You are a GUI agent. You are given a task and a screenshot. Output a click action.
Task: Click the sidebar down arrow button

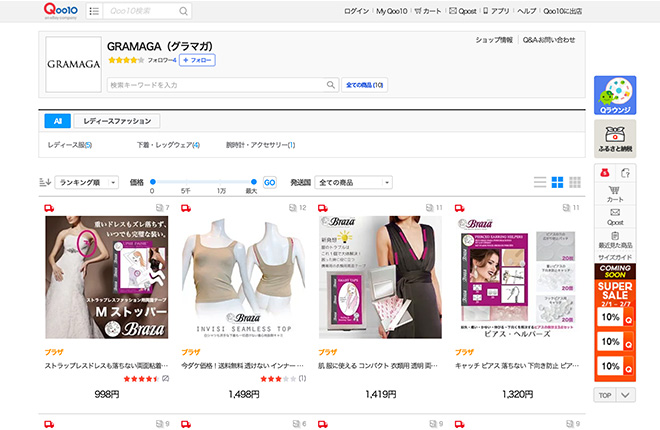(x=625, y=395)
